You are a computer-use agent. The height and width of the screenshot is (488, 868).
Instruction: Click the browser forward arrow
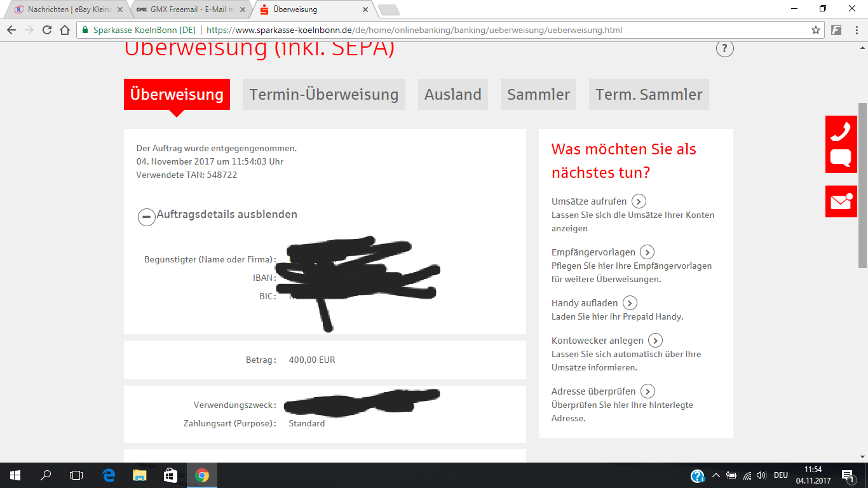point(29,30)
